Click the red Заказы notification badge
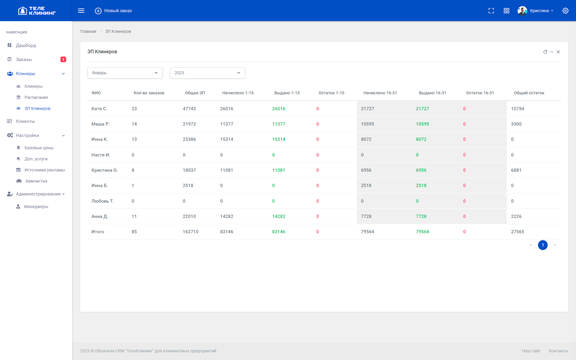The height and width of the screenshot is (360, 576). [63, 59]
